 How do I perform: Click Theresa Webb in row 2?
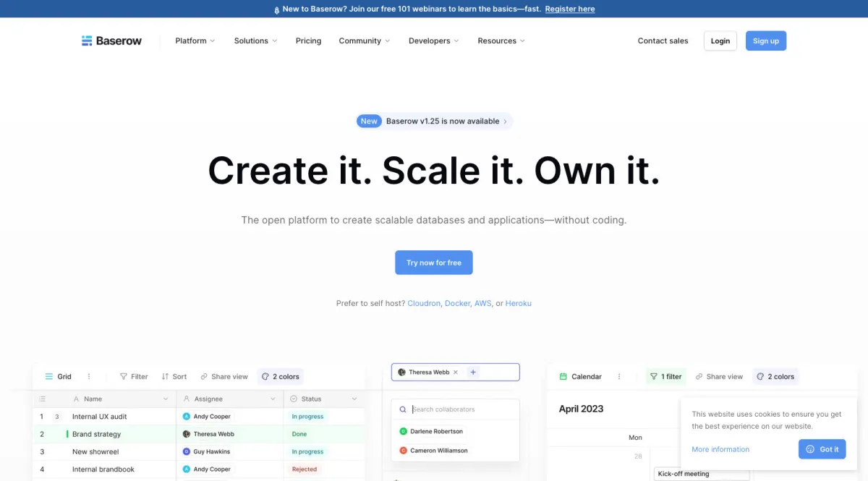click(x=207, y=434)
